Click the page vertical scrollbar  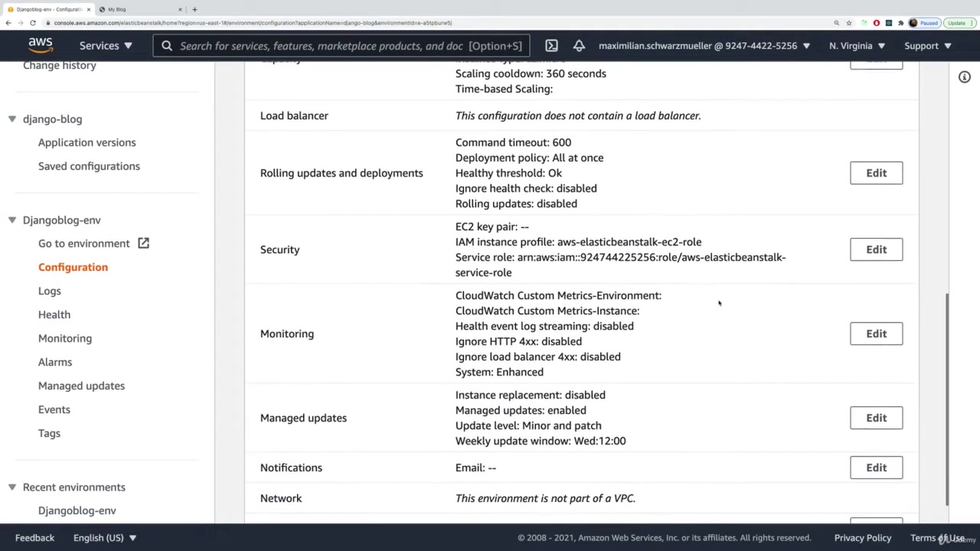point(947,398)
